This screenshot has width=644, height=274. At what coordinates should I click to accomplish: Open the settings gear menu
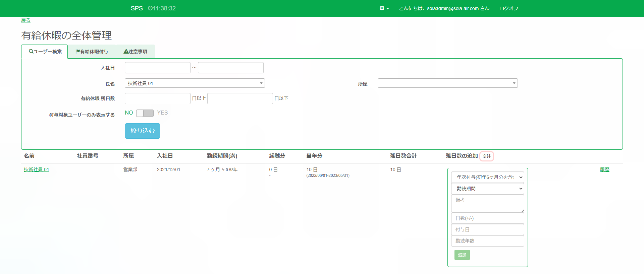[x=384, y=8]
